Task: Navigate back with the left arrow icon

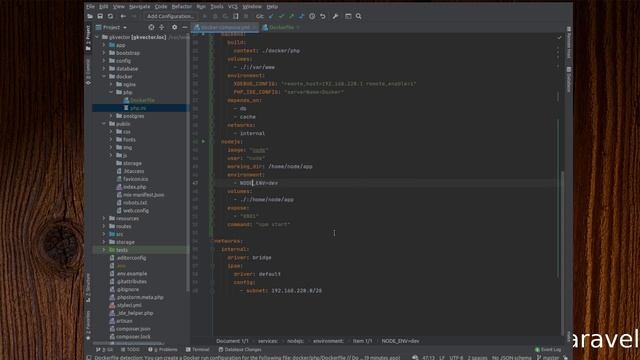Action: (123, 16)
